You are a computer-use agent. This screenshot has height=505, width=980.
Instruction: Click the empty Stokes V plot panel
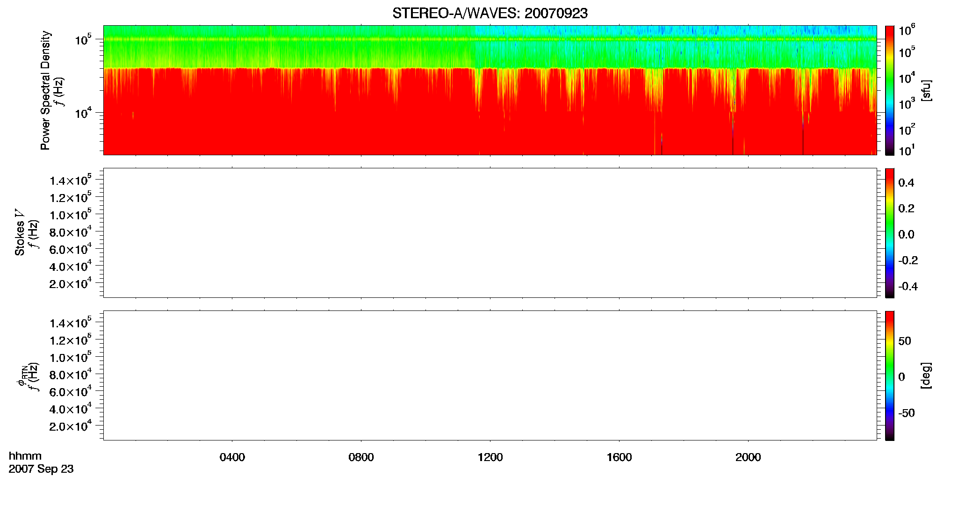(x=490, y=233)
